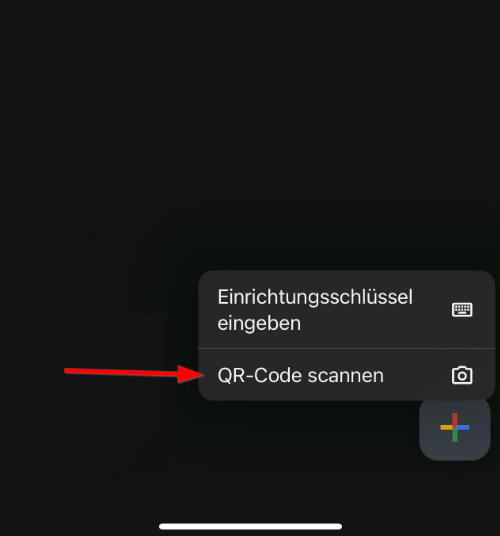
Task: Tap the red top arm of plus
Action: tap(455, 419)
